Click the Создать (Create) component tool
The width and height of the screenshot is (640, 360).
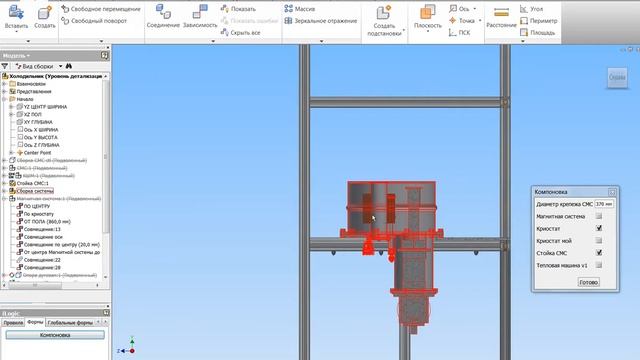44,17
